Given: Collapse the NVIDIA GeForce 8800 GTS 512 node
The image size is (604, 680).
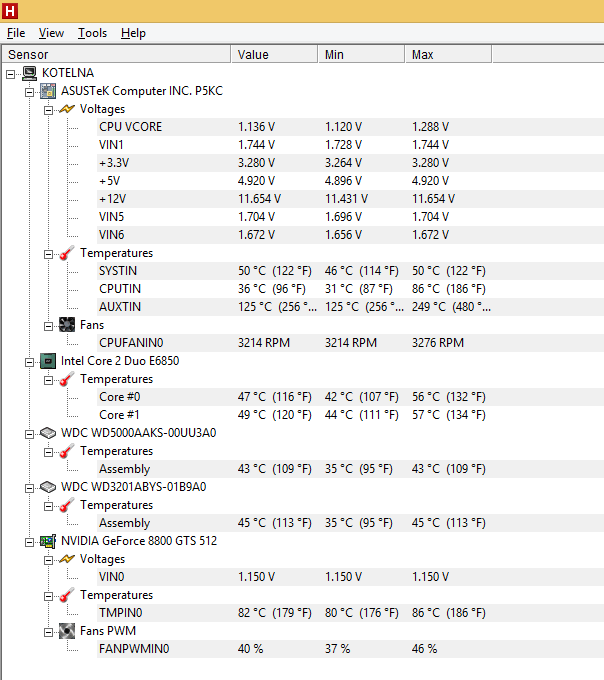Looking at the screenshot, I should (29, 543).
